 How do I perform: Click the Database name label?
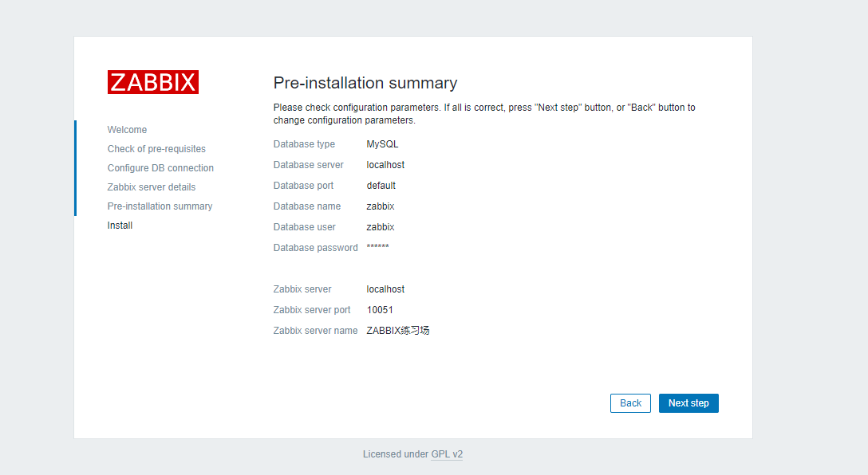click(307, 206)
